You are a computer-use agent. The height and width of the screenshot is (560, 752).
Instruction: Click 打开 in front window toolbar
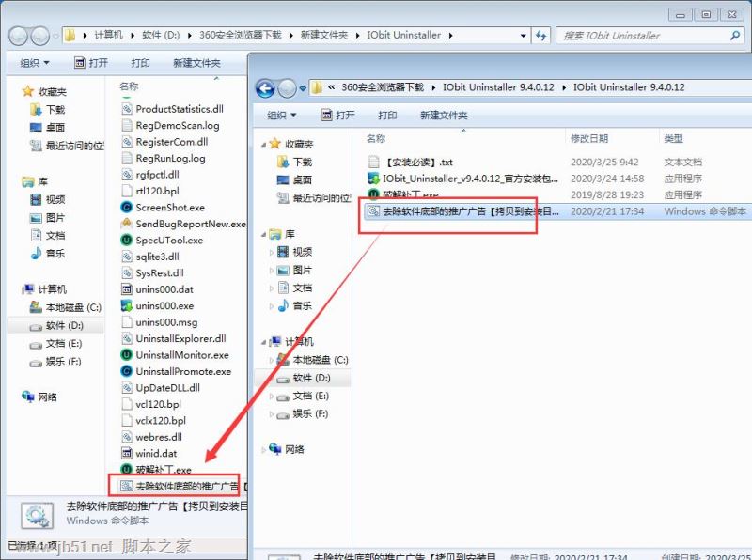(x=338, y=115)
